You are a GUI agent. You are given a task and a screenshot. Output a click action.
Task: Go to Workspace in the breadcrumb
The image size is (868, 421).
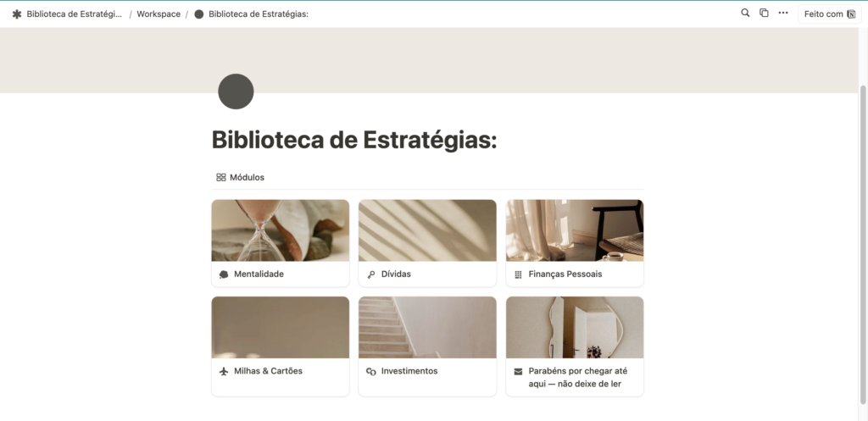pos(159,14)
